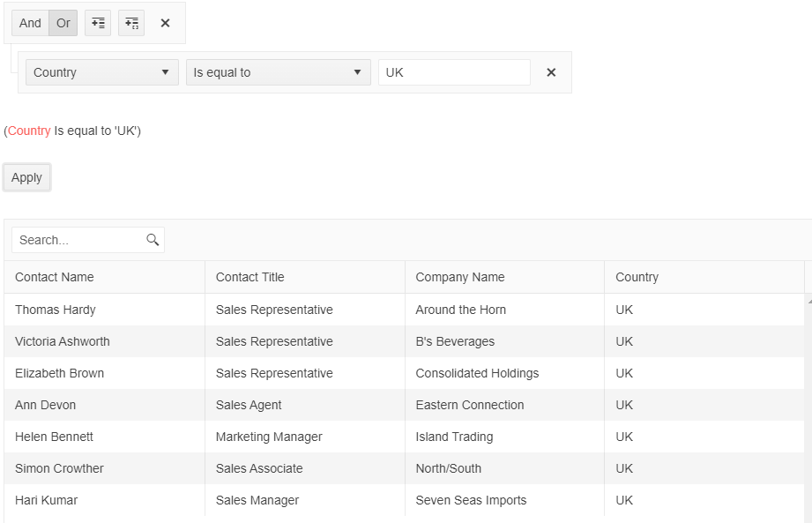Select the Hari Kumar contact row
Screen dimensions: 812x523
tap(47, 500)
